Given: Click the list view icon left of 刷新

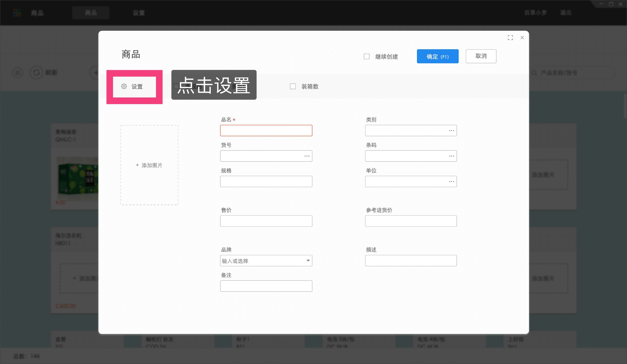Looking at the screenshot, I should 17,72.
